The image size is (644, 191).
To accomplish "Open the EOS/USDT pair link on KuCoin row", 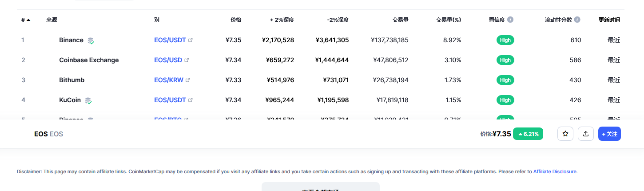I will 170,100.
